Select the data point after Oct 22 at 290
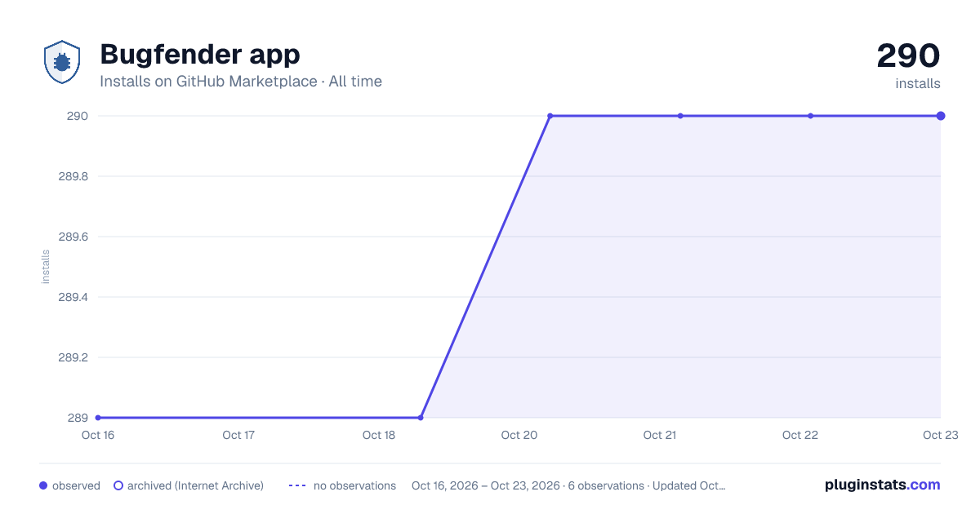Viewport: 980px width, 514px height. tap(810, 116)
